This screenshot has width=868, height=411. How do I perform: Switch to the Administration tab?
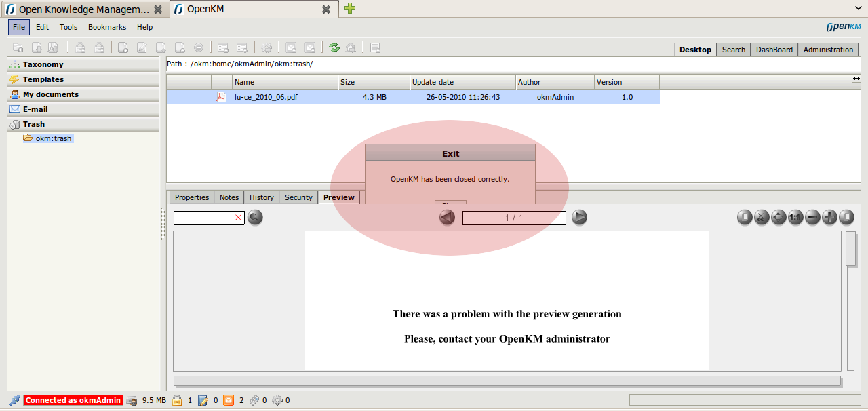click(828, 50)
